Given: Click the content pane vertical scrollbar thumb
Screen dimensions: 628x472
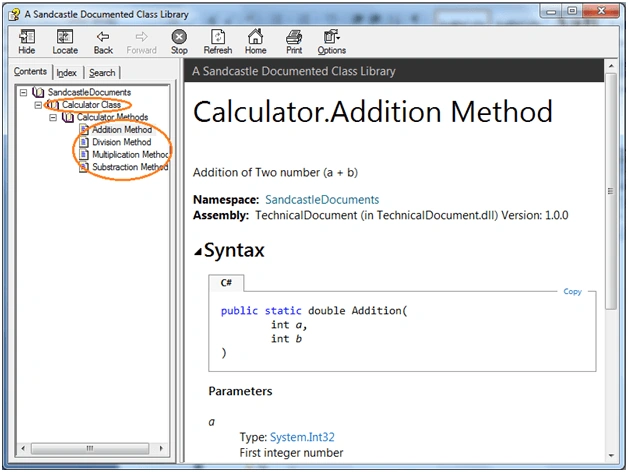Looking at the screenshot, I should pyautogui.click(x=611, y=191).
